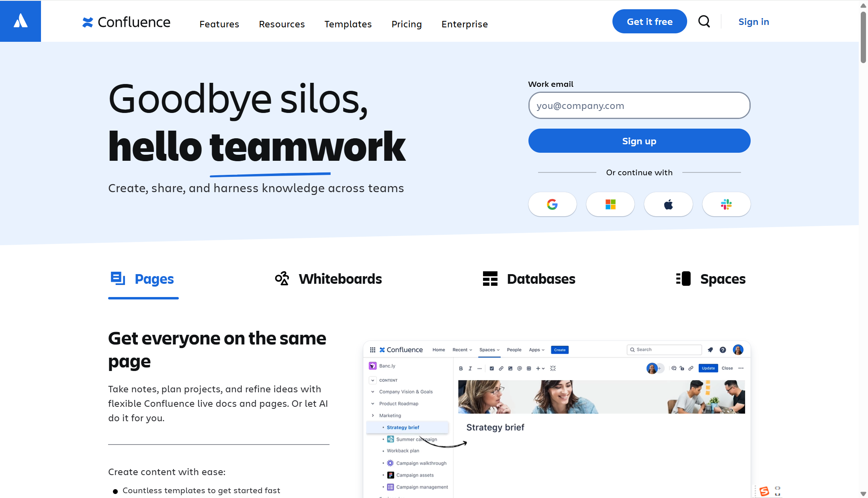The height and width of the screenshot is (498, 868).
Task: Continue with Apple sign-in icon
Action: [x=668, y=205]
